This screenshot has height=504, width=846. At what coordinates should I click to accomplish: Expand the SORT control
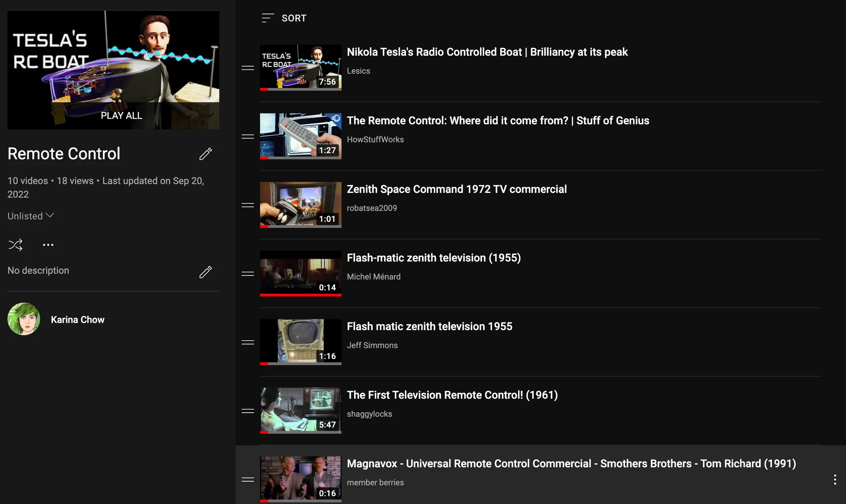pos(284,18)
